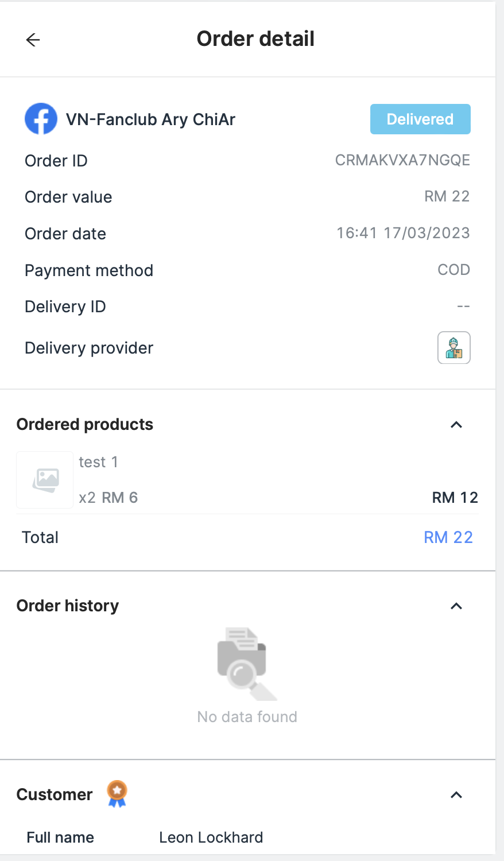Click the delivery provider courier icon

click(453, 348)
